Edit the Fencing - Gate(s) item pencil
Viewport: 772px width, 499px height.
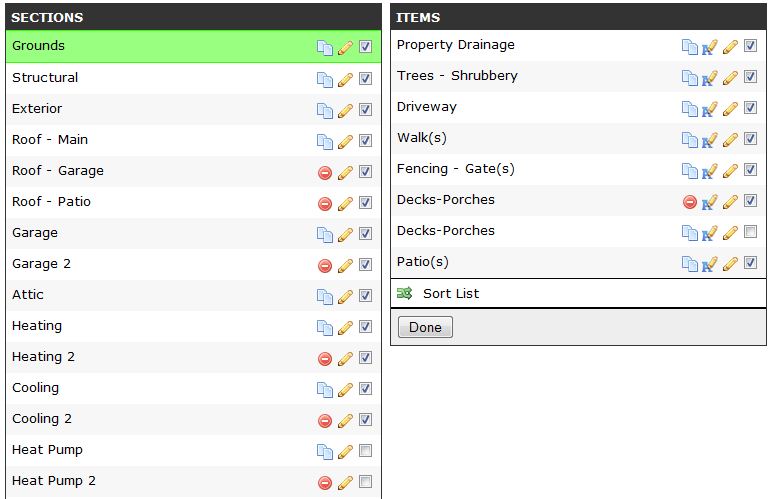730,171
